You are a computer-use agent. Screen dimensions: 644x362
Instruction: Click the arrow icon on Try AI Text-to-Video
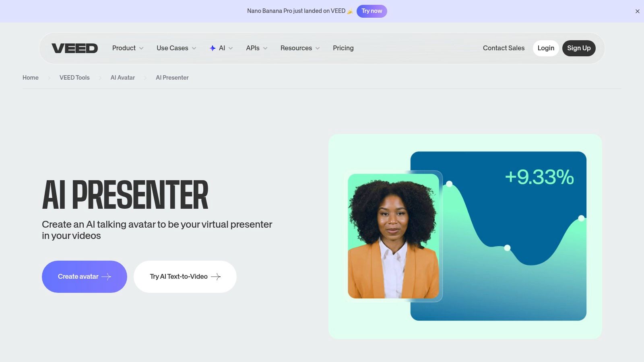coord(216,277)
